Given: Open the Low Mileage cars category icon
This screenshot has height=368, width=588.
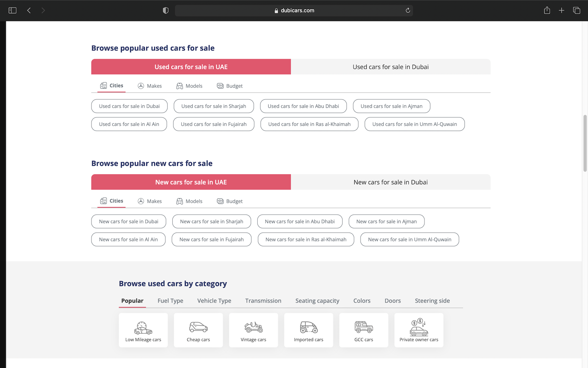Looking at the screenshot, I should (143, 327).
